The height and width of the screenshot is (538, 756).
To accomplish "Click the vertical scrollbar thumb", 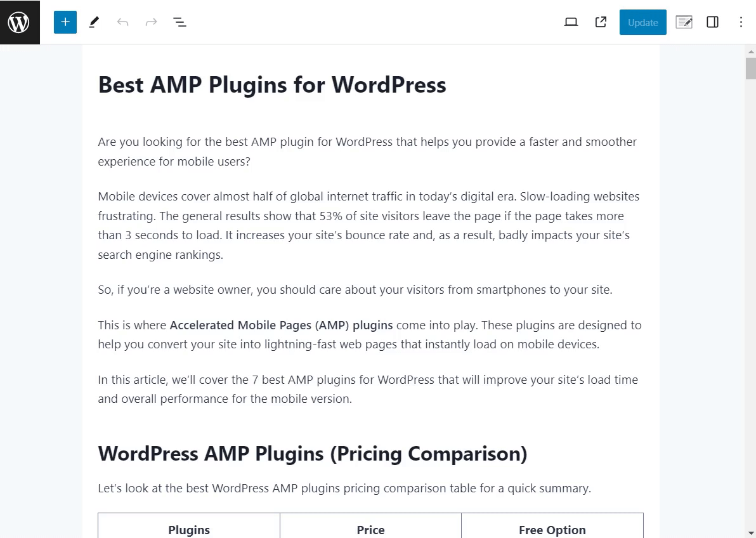I will pos(751,69).
